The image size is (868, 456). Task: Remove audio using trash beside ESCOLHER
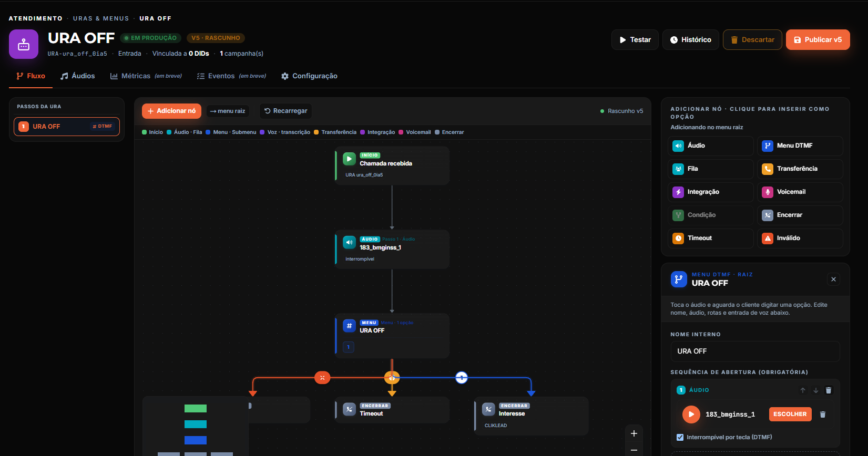pos(823,414)
